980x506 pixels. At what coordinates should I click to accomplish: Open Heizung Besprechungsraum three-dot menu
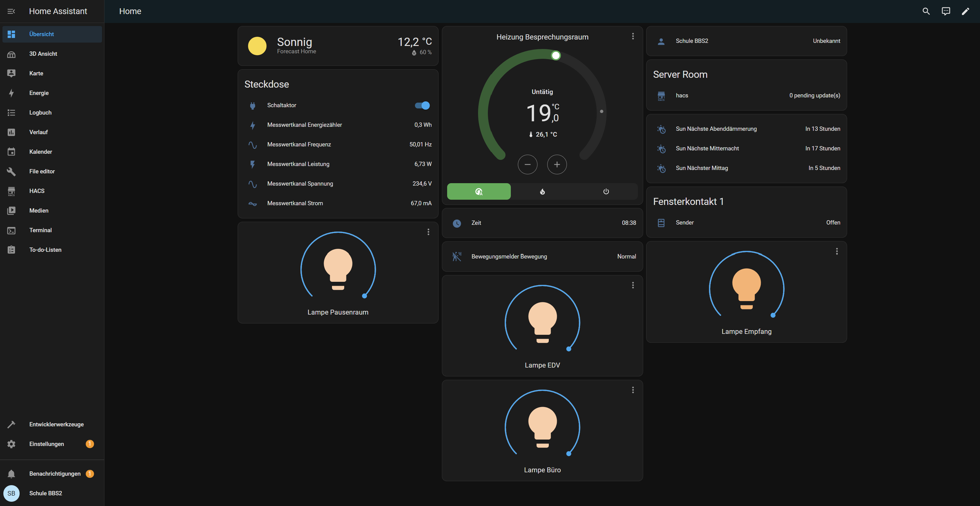pos(633,36)
